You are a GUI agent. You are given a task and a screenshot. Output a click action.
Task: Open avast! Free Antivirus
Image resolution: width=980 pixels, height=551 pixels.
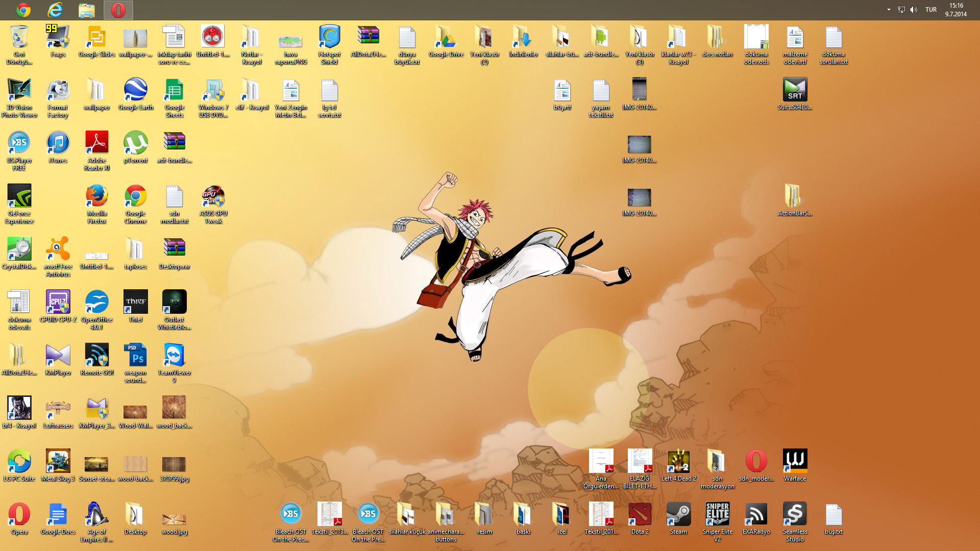click(x=58, y=257)
